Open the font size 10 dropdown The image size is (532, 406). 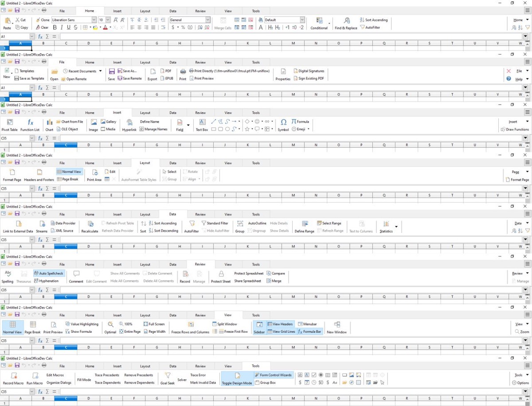pos(108,20)
